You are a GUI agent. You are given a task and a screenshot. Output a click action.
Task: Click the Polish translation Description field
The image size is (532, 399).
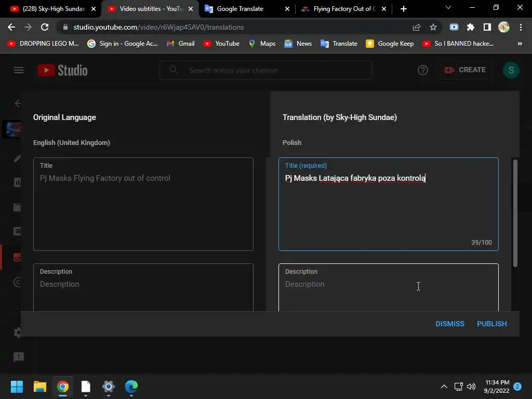(x=389, y=287)
